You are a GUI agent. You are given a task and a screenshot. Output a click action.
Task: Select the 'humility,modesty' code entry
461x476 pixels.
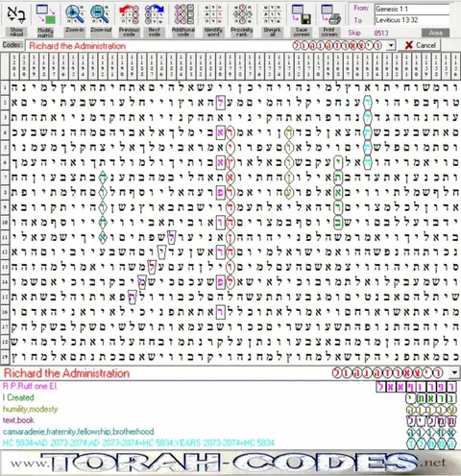[x=30, y=409]
